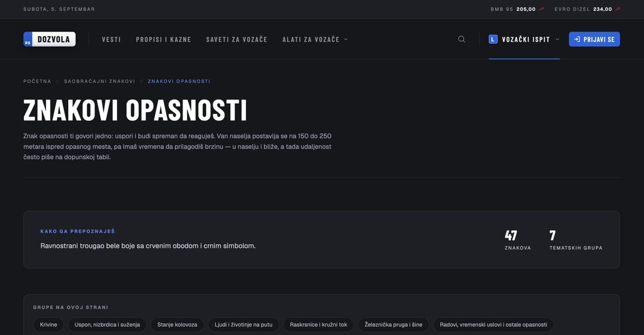Screen dimensions: 644x335
Task: Go to Saveti za vozače
Action: point(236,39)
